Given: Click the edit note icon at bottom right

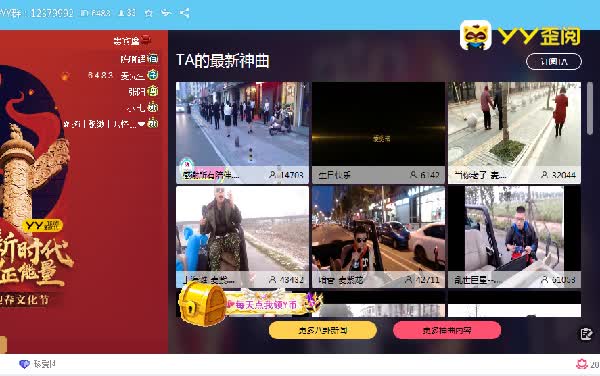Looking at the screenshot, I should coord(586,334).
